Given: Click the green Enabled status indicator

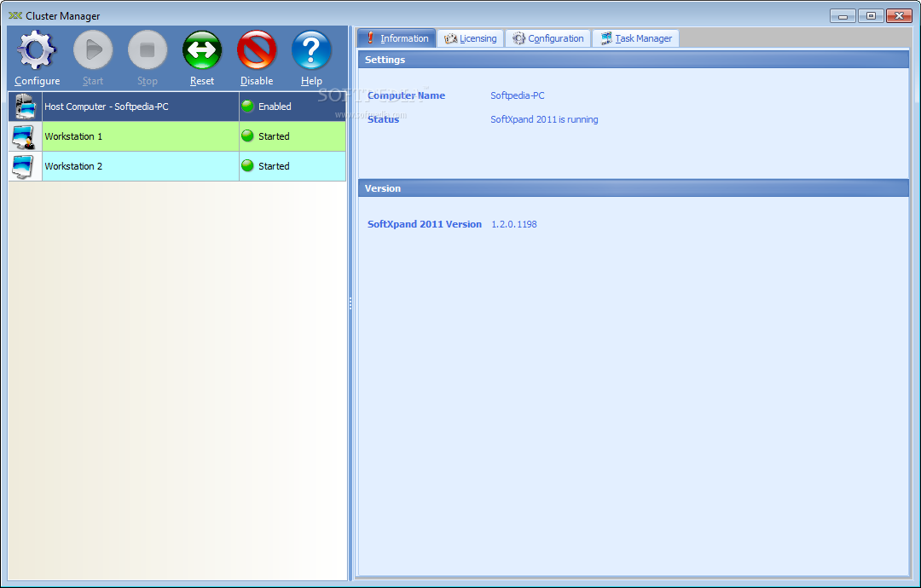Looking at the screenshot, I should 248,107.
